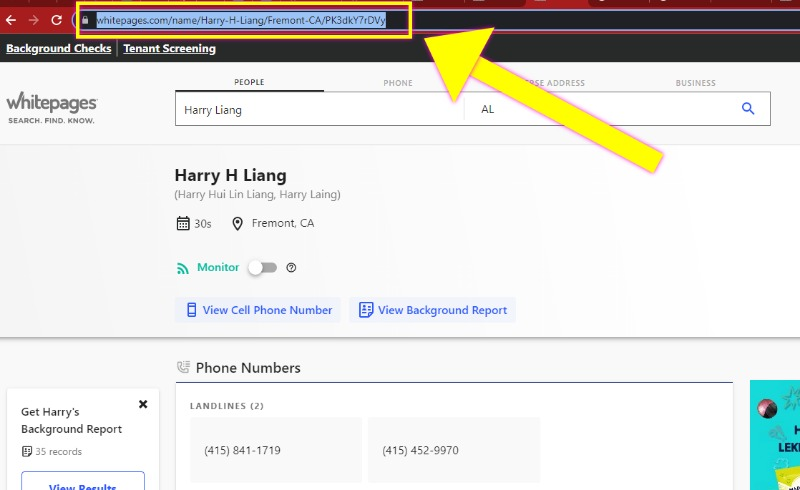Click the help question mark beside Monitor
Viewport: 800px width, 490px height.
point(291,267)
